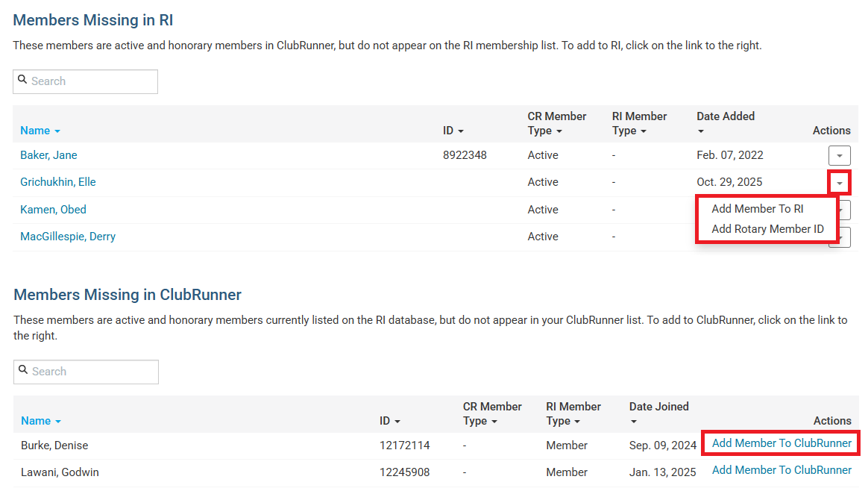Add Lawani, Godwin to ClubRunner
This screenshot has width=868, height=497.
click(781, 470)
